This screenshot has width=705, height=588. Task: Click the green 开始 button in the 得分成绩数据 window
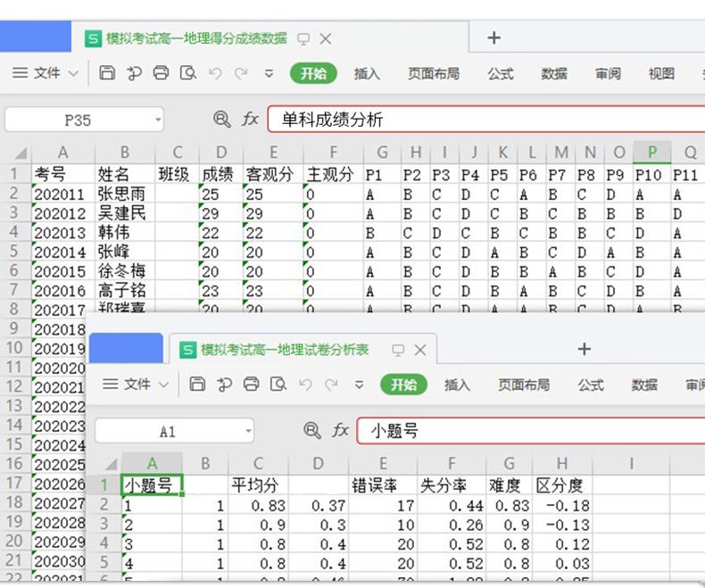click(313, 73)
